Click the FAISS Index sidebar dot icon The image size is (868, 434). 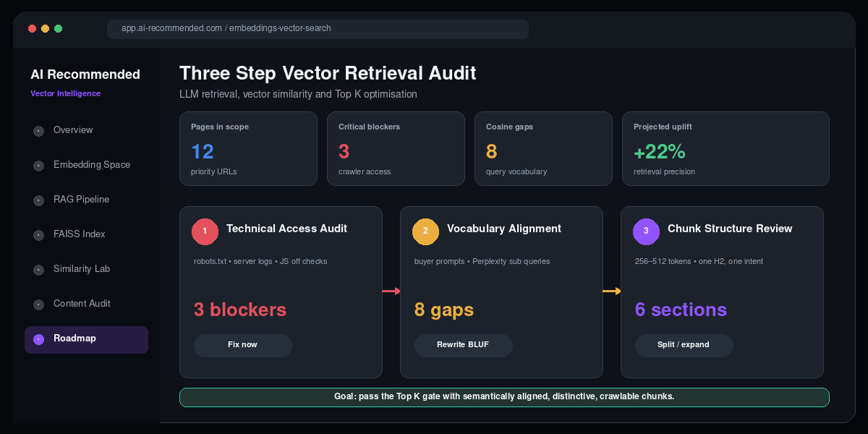click(39, 235)
